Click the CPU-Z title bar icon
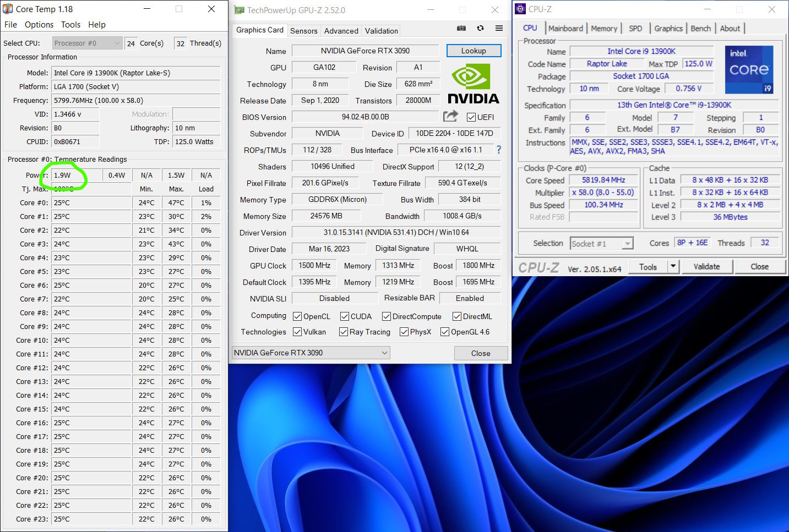 point(520,8)
